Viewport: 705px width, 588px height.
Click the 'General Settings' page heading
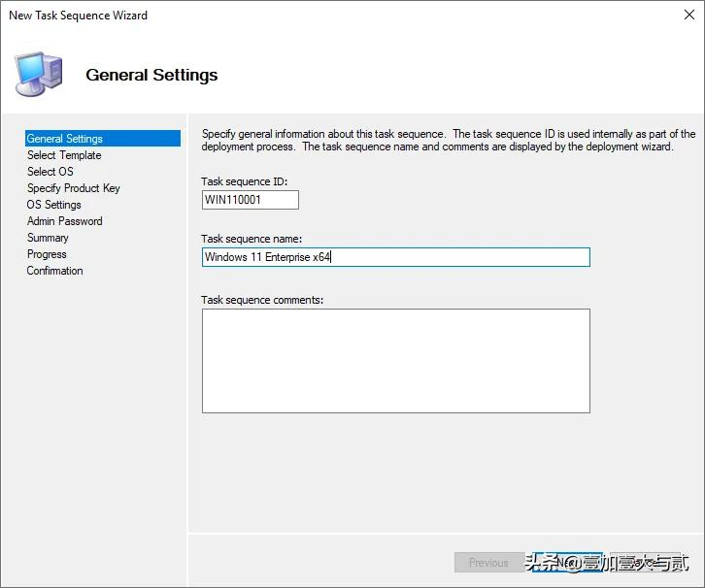click(151, 75)
